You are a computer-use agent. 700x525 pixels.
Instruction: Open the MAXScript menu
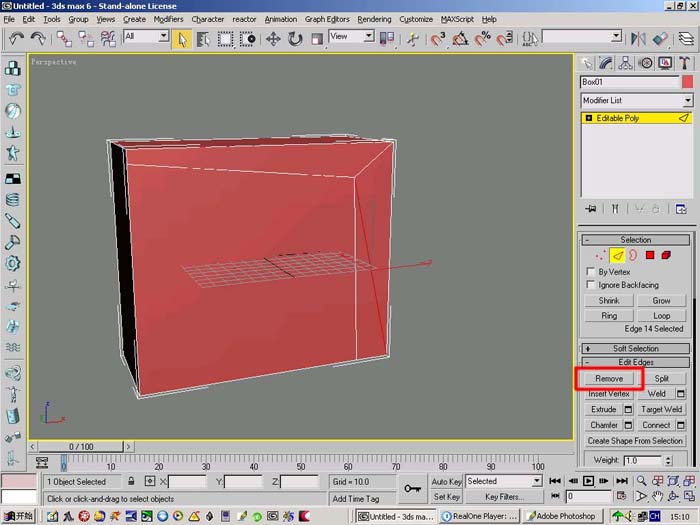pyautogui.click(x=457, y=19)
